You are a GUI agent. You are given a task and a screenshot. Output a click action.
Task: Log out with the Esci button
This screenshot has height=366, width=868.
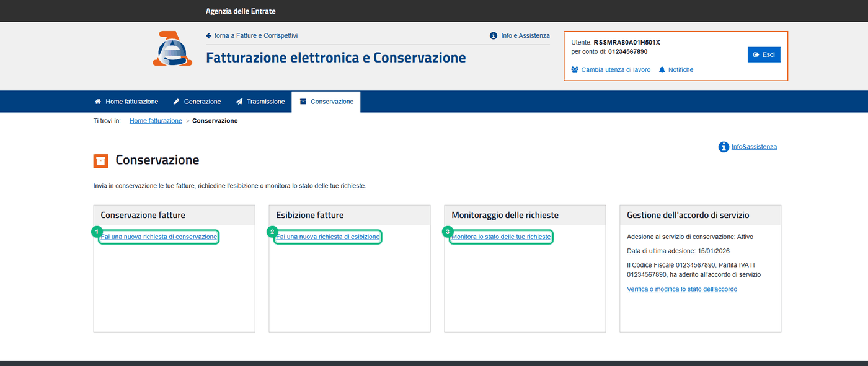click(764, 54)
